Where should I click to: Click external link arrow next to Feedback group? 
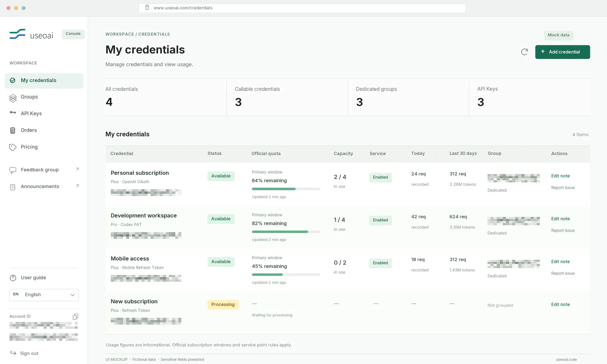77,169
